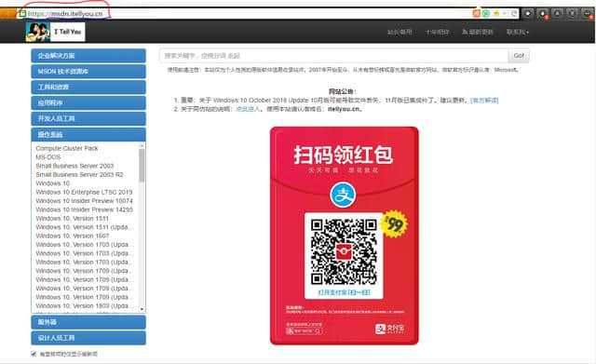Toggle 有重复项时仅显示最新项 checkbox

(34, 354)
